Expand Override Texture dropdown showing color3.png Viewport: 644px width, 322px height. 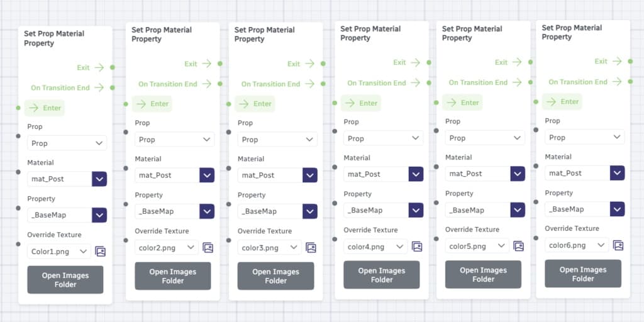pos(269,248)
